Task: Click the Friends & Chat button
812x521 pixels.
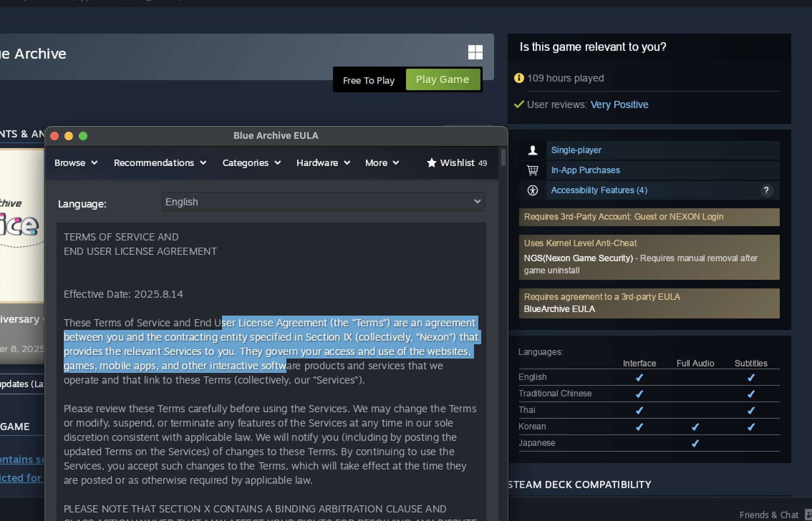Action: pyautogui.click(x=769, y=515)
